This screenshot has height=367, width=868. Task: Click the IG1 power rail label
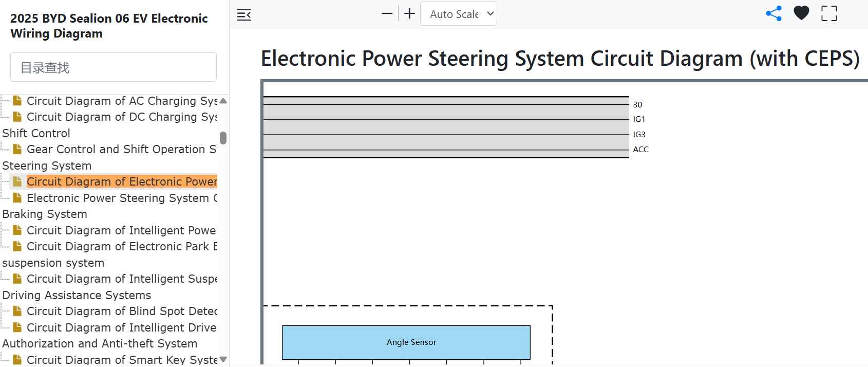pos(639,119)
